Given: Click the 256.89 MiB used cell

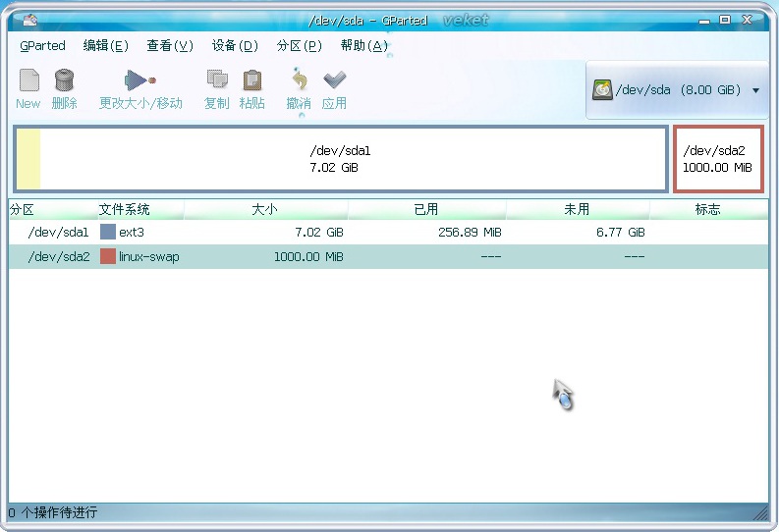Looking at the screenshot, I should click(x=470, y=232).
